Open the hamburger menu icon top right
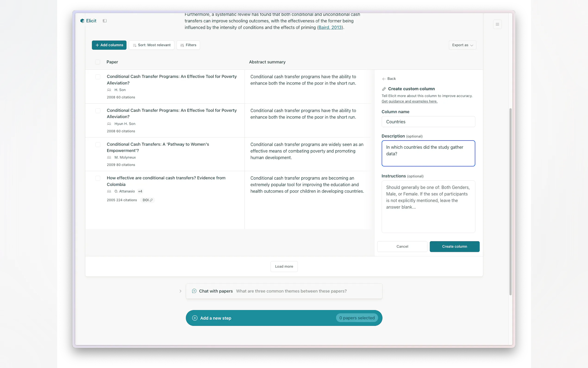Viewport: 588px width, 368px height. click(x=497, y=24)
